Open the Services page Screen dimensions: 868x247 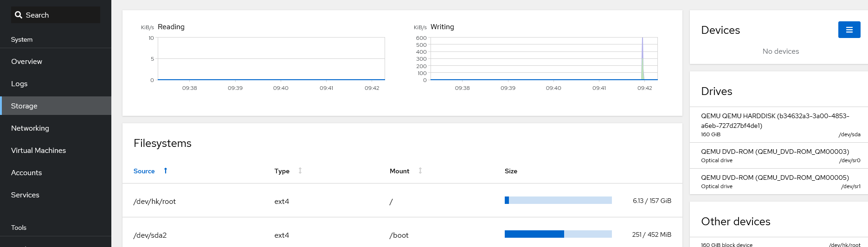pos(25,195)
